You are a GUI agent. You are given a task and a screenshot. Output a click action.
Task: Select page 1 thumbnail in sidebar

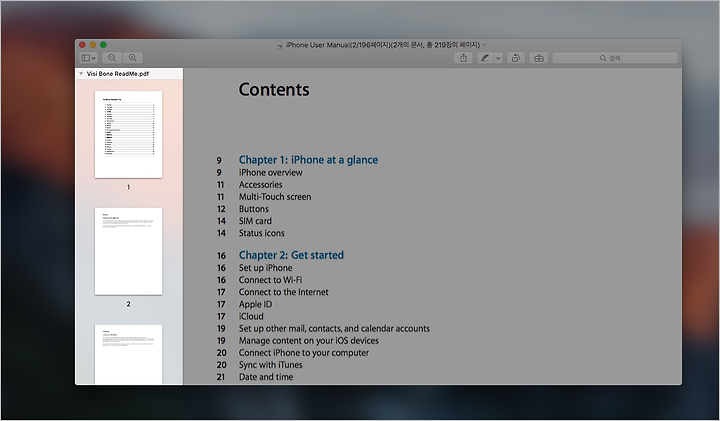tap(129, 135)
